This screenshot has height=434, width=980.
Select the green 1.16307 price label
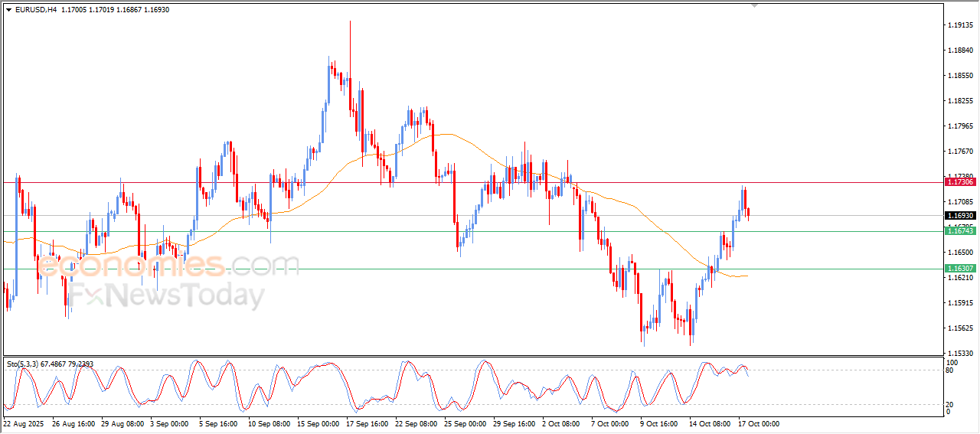pos(960,269)
